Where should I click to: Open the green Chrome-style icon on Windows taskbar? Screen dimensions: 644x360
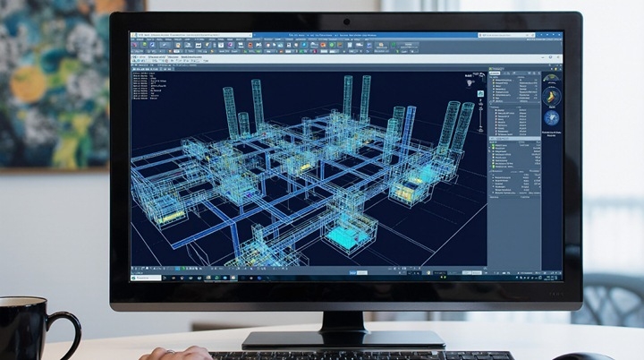point(217,279)
